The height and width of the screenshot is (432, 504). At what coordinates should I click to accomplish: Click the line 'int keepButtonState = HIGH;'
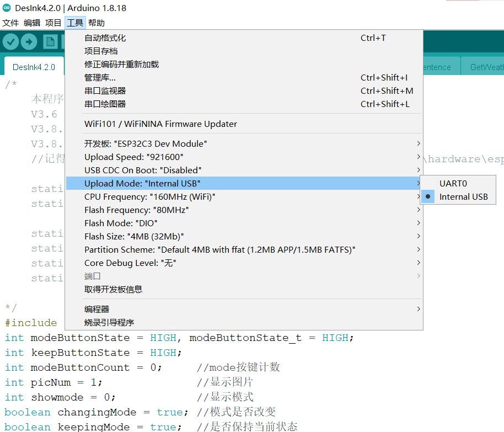tap(93, 353)
